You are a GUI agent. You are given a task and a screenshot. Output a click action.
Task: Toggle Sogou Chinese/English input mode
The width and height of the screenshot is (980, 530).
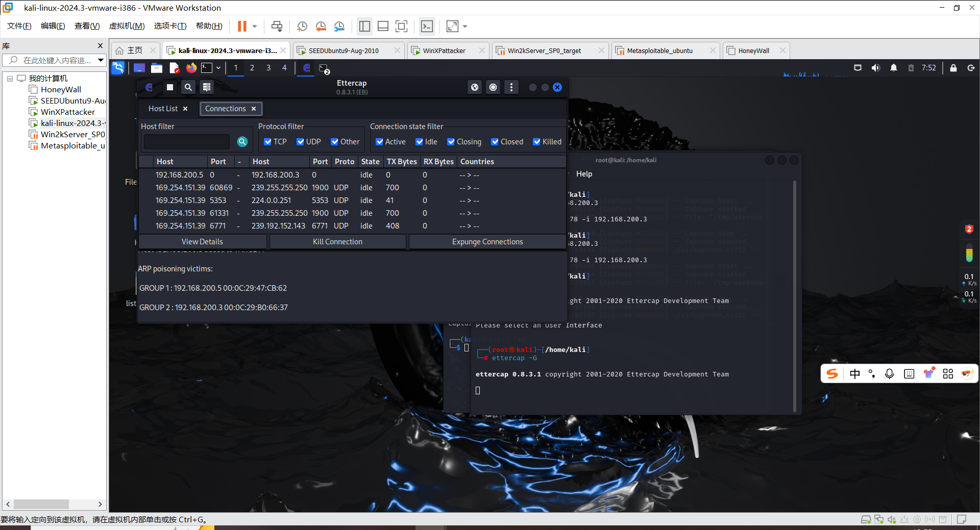coord(855,374)
